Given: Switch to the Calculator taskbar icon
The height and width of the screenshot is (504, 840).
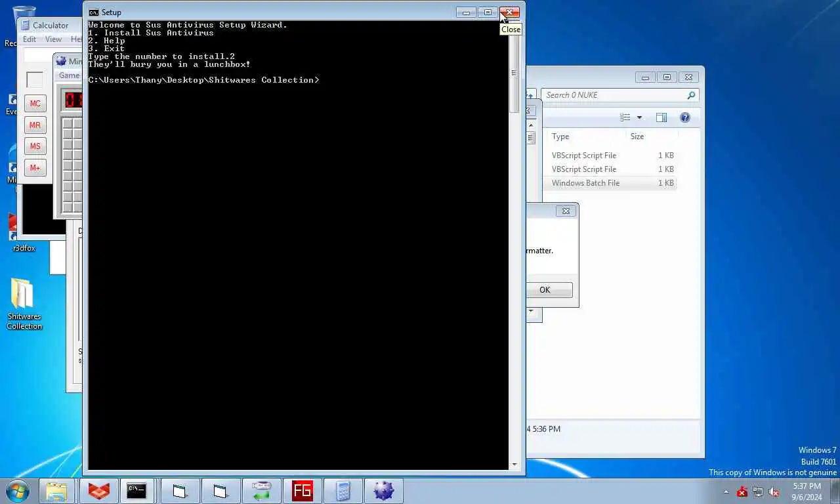Looking at the screenshot, I should pos(343,491).
